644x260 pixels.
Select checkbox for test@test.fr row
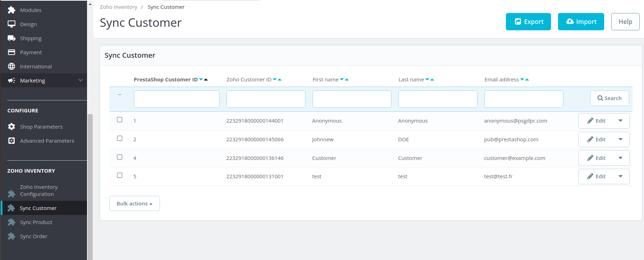click(x=120, y=175)
